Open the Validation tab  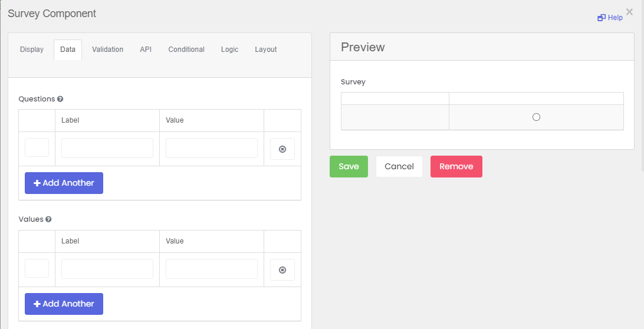107,50
